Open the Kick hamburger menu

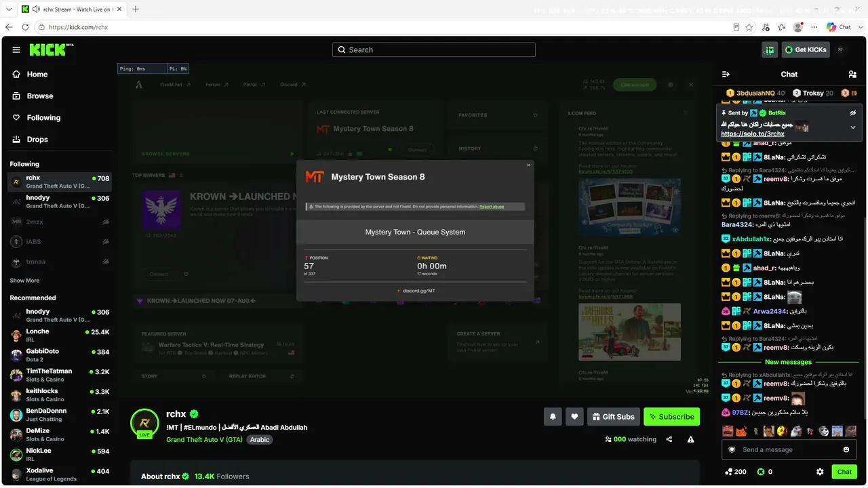coord(16,49)
